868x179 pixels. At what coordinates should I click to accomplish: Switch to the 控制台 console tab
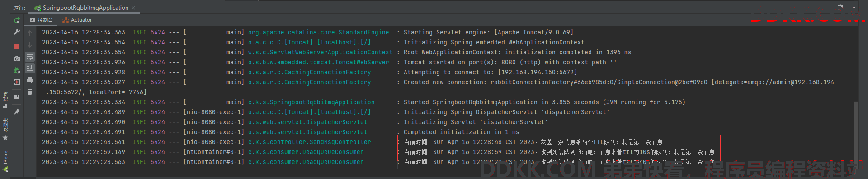(42, 20)
